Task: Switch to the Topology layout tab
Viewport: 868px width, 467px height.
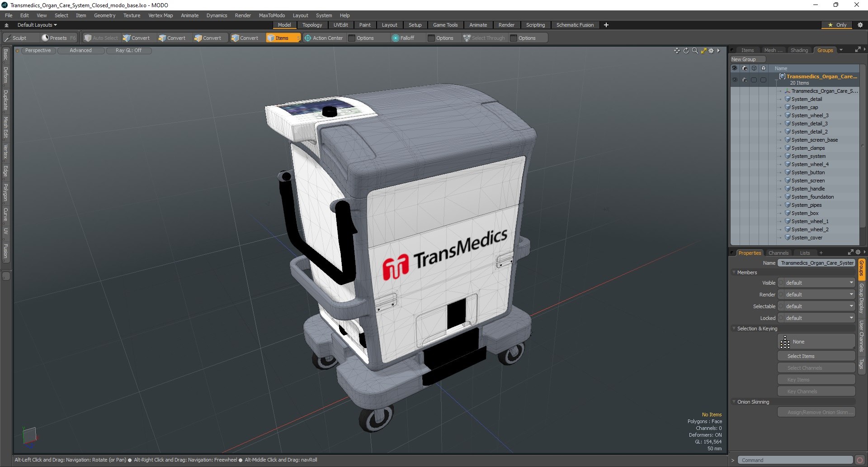Action: (312, 25)
